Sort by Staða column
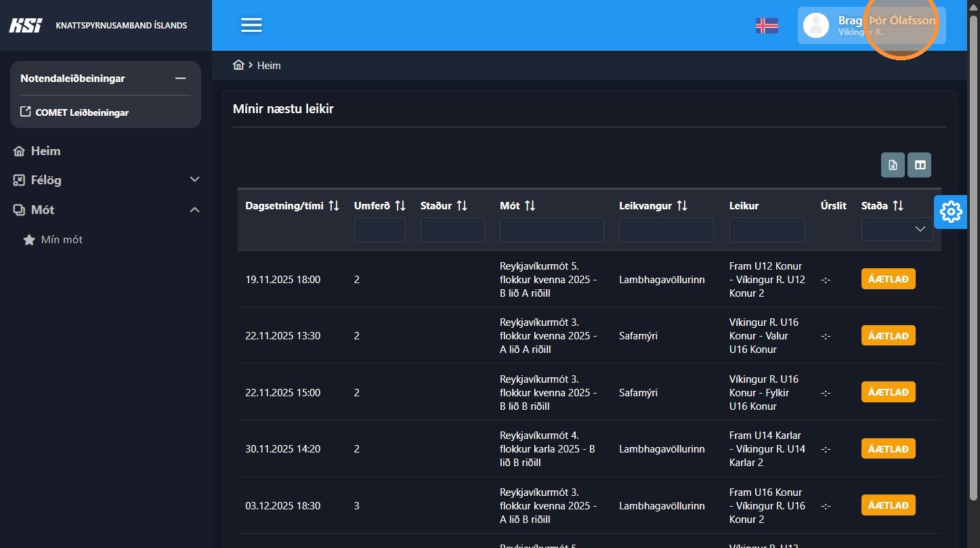This screenshot has height=548, width=980. tap(898, 205)
